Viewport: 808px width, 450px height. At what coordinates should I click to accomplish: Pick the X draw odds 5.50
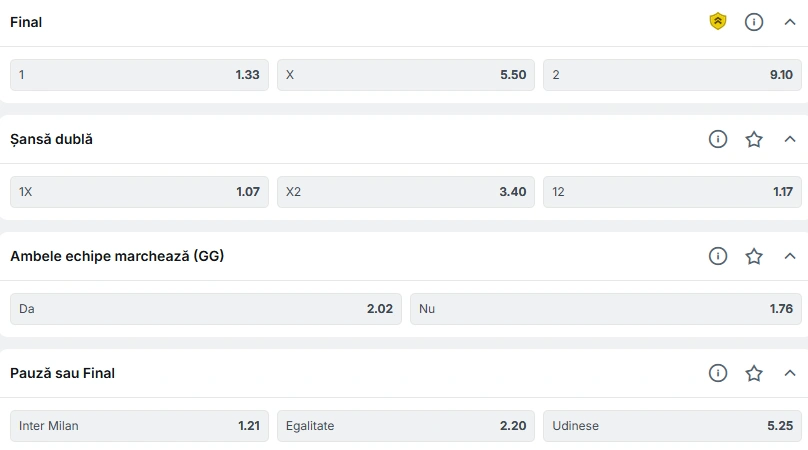tap(406, 75)
